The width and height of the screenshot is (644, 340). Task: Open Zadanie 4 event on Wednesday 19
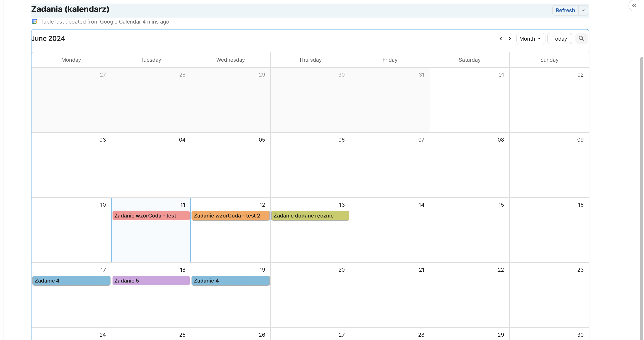pyautogui.click(x=230, y=281)
